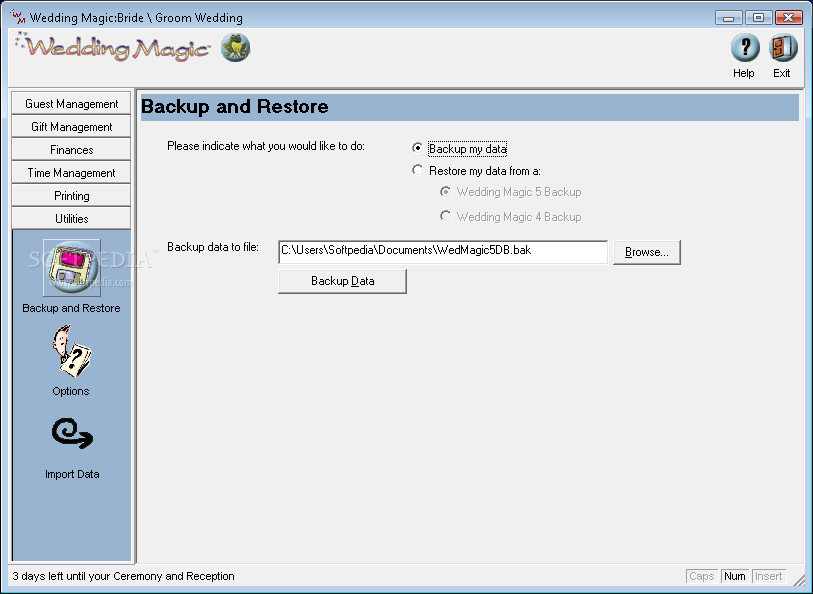Image resolution: width=813 pixels, height=594 pixels.
Task: Click 'Please indicate what you would like to do' text
Action: 265,146
